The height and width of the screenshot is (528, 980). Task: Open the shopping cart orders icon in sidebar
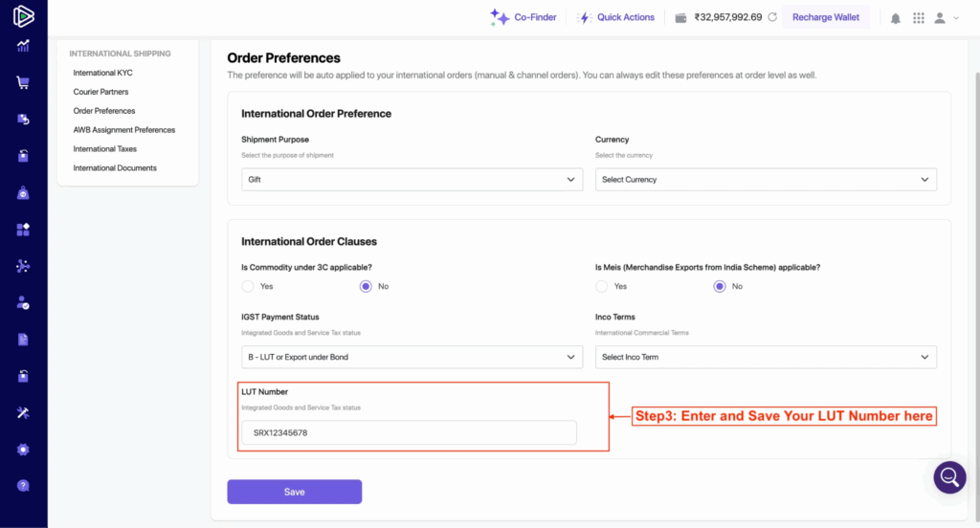23,82
